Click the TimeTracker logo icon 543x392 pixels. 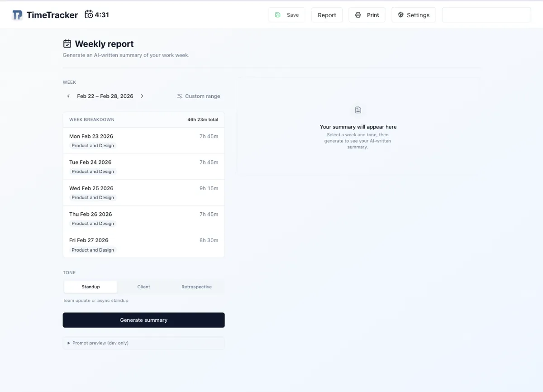(17, 14)
